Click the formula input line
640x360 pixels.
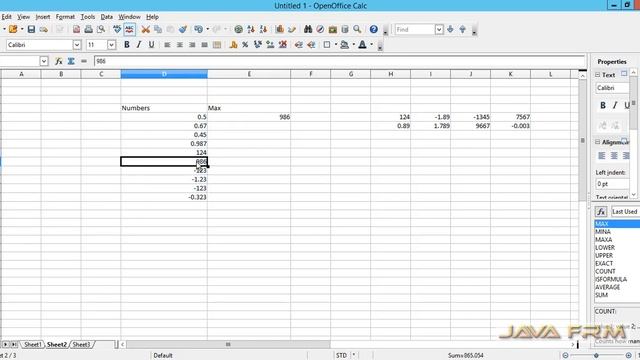340,61
